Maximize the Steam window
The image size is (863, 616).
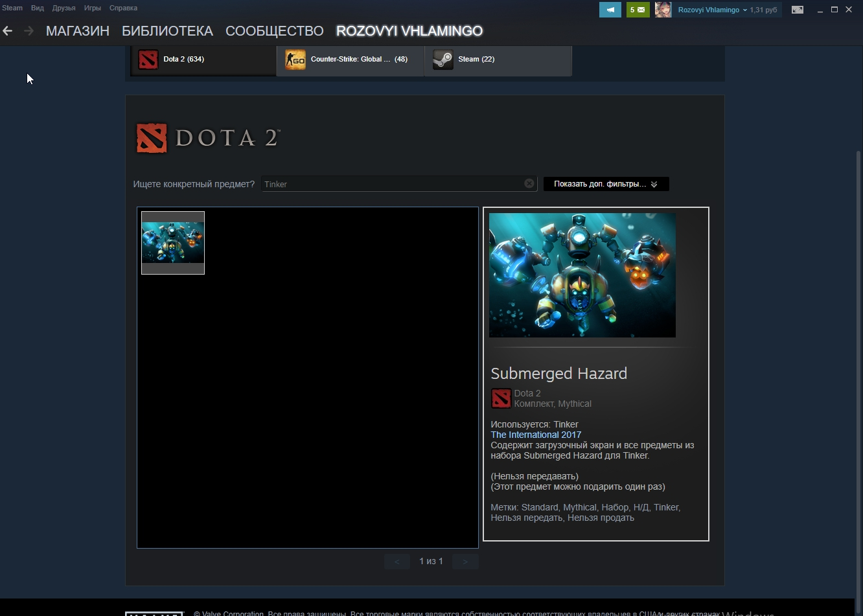click(834, 10)
